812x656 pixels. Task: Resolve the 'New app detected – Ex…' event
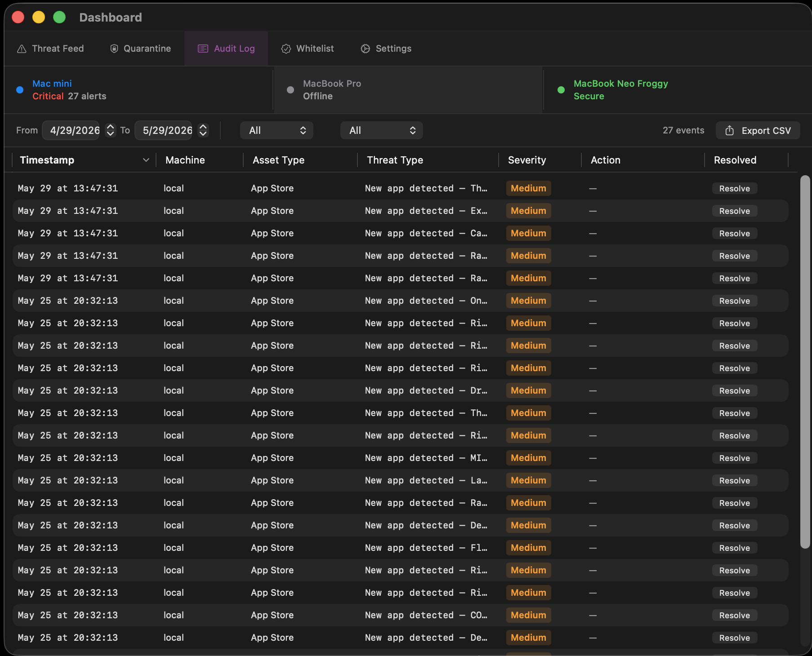click(x=735, y=211)
